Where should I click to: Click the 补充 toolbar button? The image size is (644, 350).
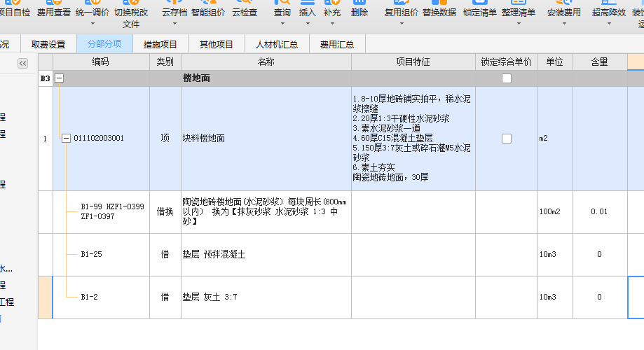(x=332, y=9)
